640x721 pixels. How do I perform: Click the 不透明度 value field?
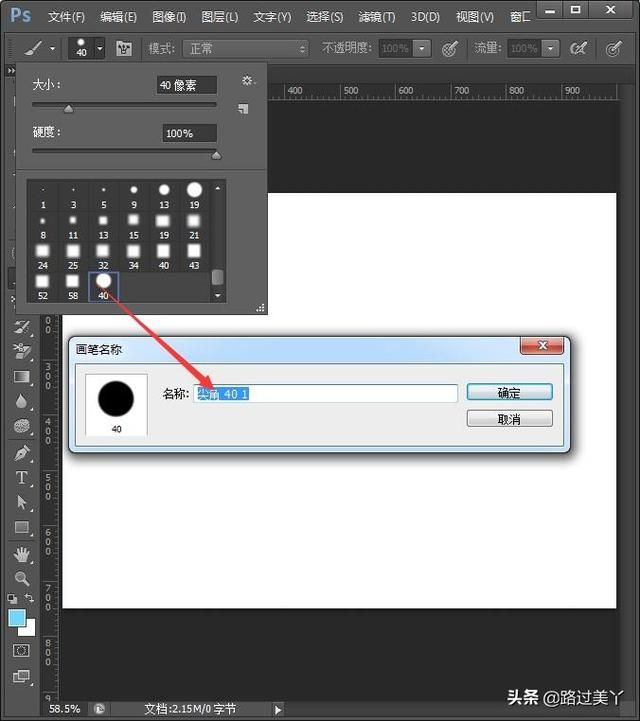395,48
